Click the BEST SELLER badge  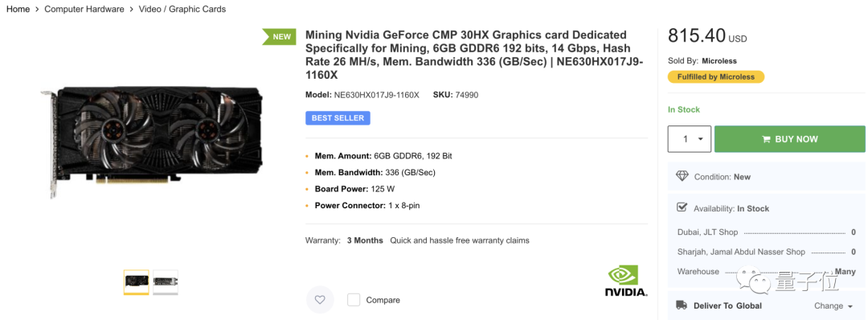338,118
